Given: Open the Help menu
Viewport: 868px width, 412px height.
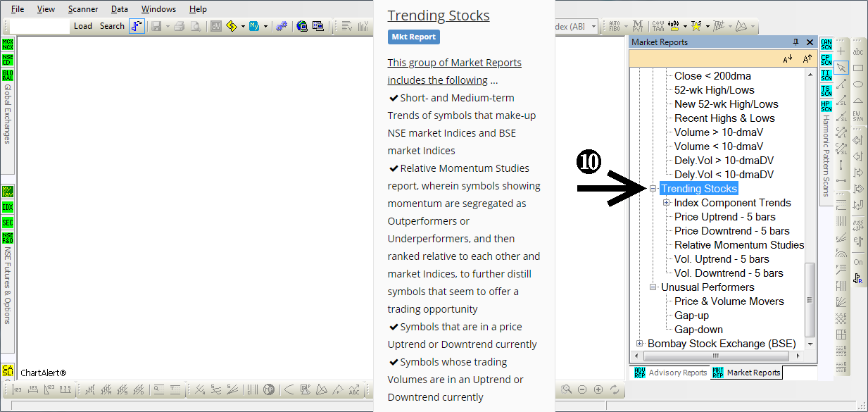Looking at the screenshot, I should 198,9.
